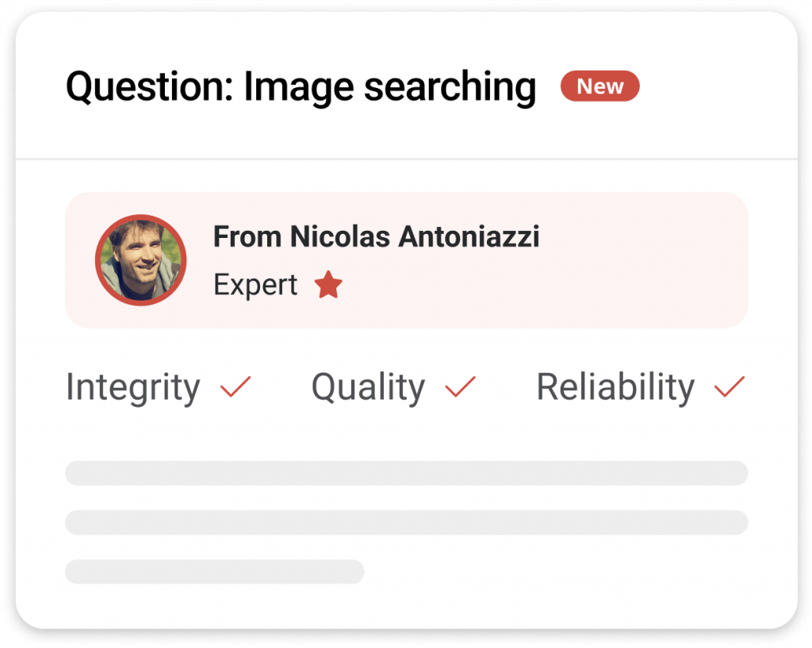Click Nicolas Antoniazzi's profile photo

140,259
